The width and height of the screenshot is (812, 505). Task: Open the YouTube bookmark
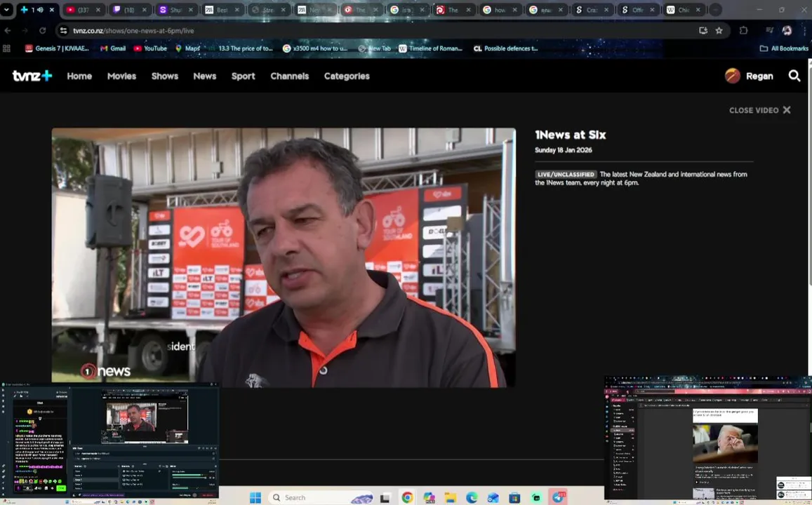click(150, 48)
